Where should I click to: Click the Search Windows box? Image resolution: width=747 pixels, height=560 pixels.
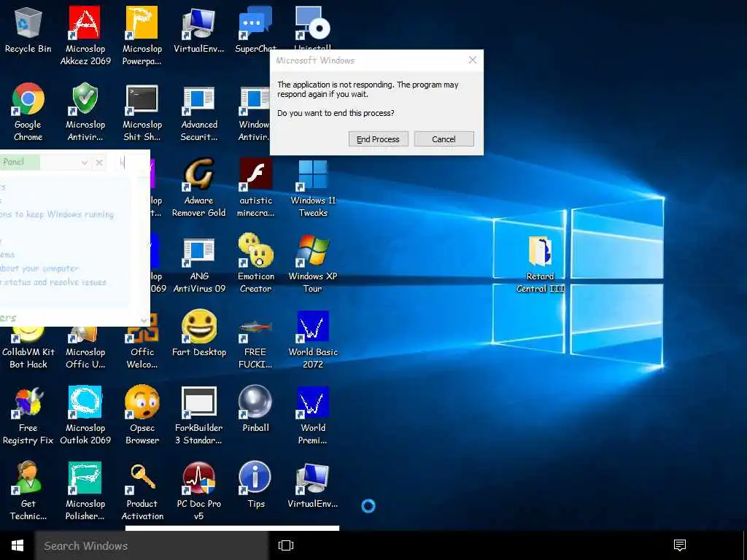(152, 545)
